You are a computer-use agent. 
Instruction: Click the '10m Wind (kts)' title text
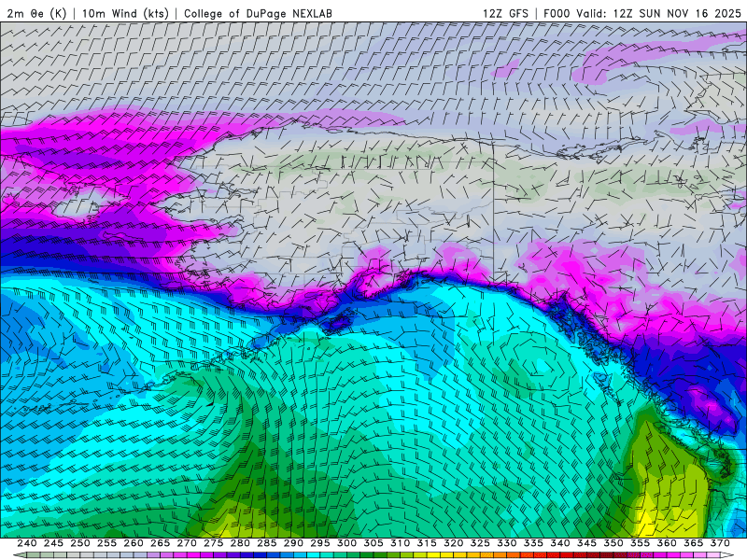126,13
